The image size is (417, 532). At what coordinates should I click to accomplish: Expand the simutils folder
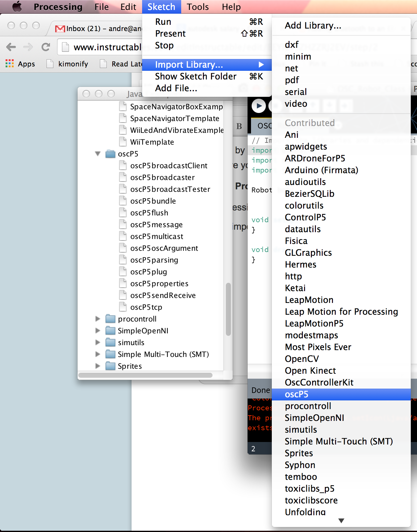pyautogui.click(x=98, y=342)
